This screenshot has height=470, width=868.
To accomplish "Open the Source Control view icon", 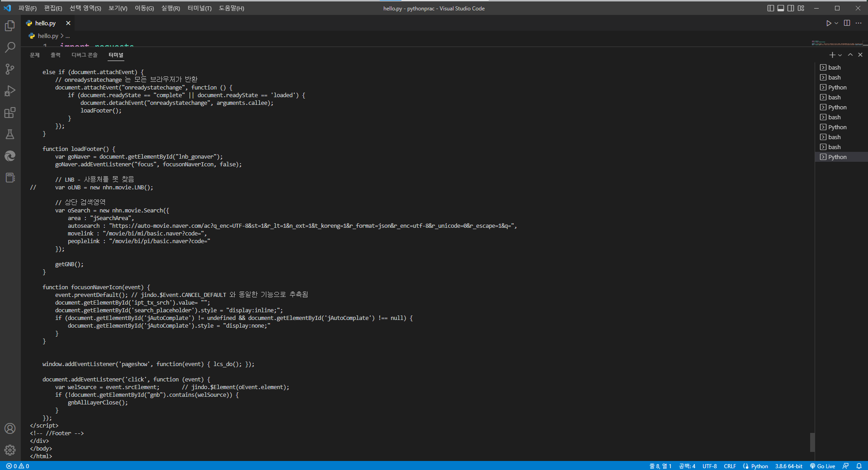I will pyautogui.click(x=10, y=69).
